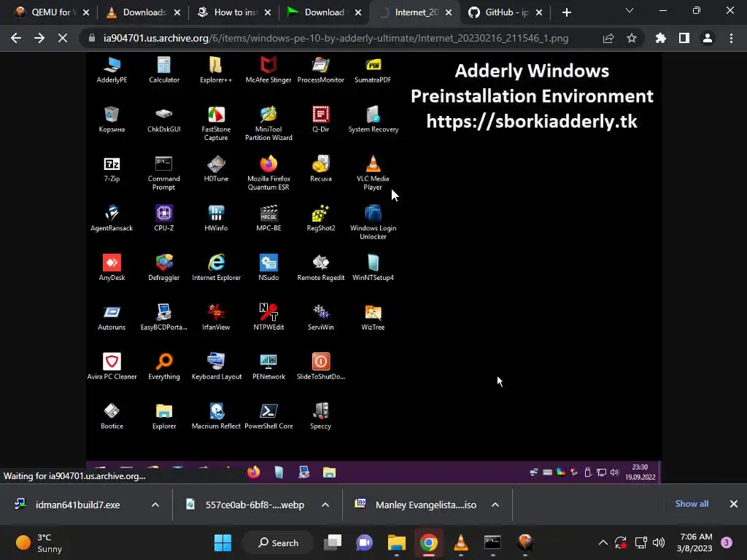Click the SlideToShutDown icon
Image resolution: width=747 pixels, height=560 pixels.
tap(321, 367)
